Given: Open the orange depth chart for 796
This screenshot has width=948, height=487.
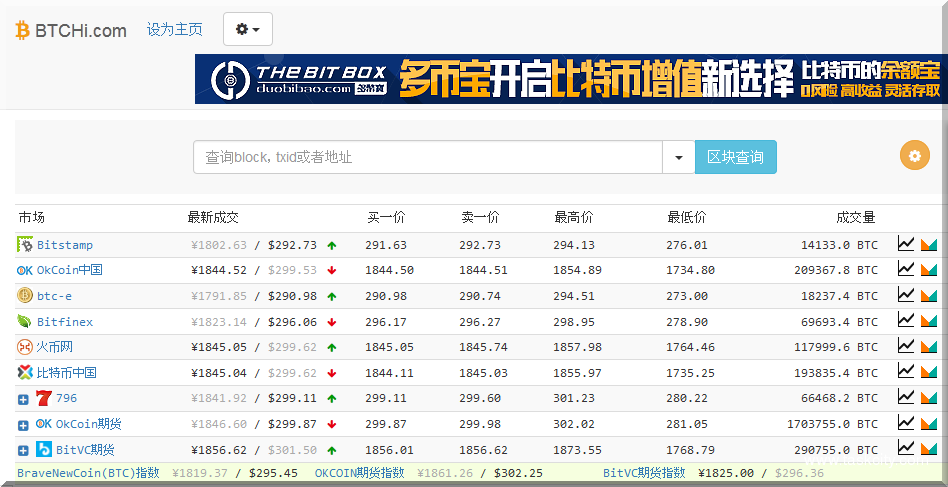Looking at the screenshot, I should pos(929,398).
